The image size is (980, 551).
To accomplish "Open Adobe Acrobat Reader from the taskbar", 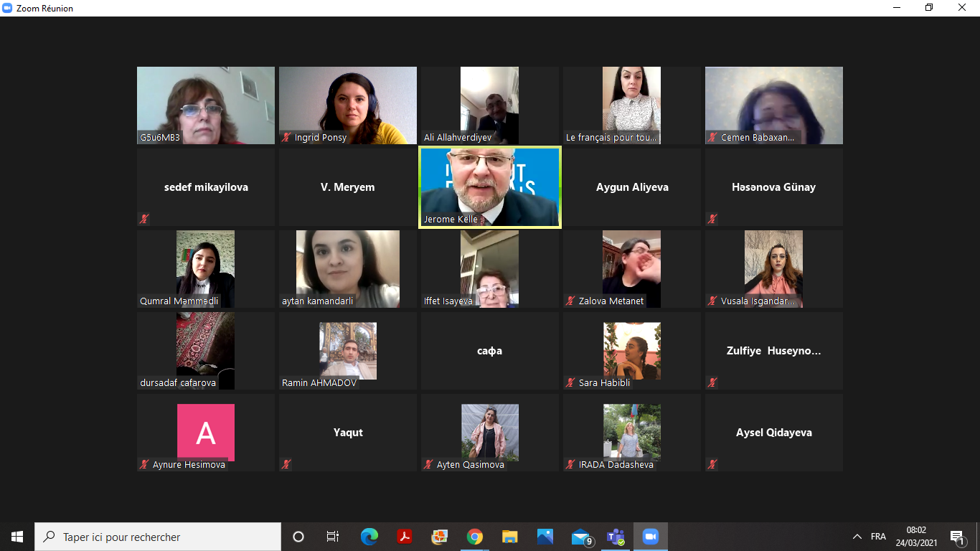I will pyautogui.click(x=404, y=537).
